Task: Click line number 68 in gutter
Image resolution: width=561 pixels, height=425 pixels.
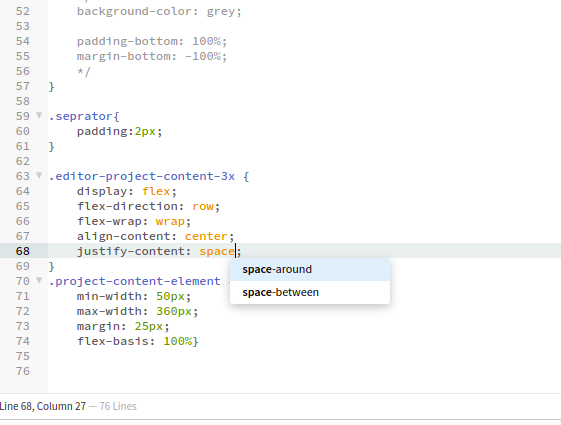Action: point(23,251)
